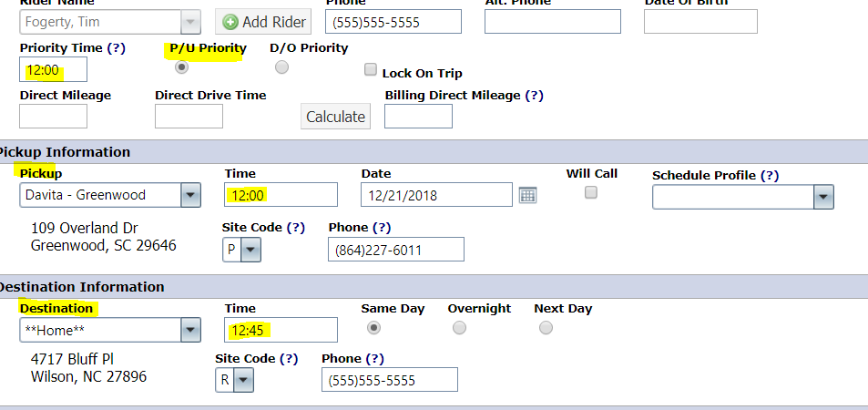This screenshot has height=410, width=868.
Task: Select the D/O Priority radio button
Action: [x=281, y=67]
